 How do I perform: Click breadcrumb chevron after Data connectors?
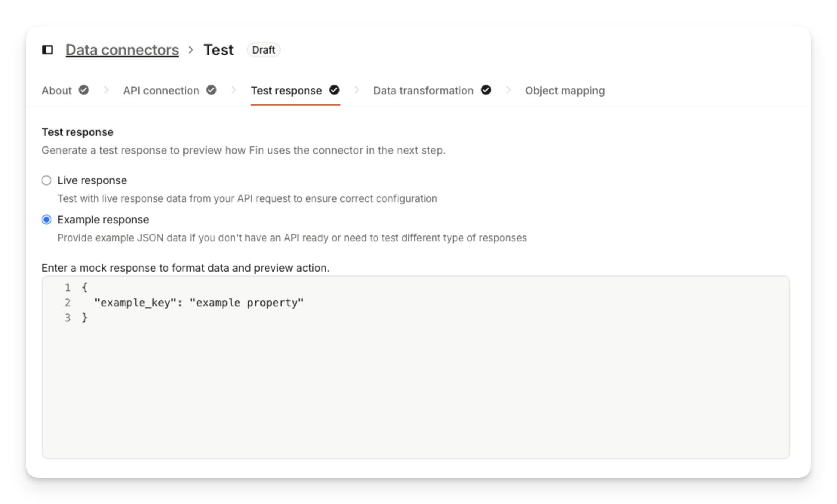click(191, 50)
